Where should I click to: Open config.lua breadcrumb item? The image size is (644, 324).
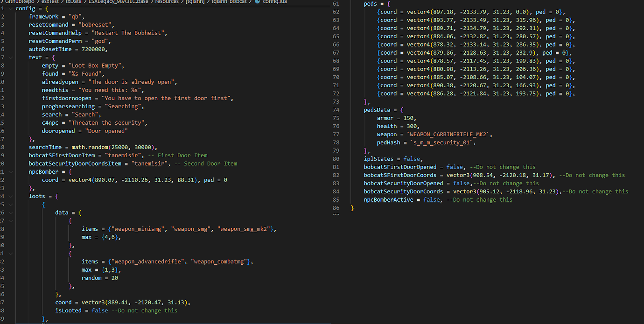274,2
